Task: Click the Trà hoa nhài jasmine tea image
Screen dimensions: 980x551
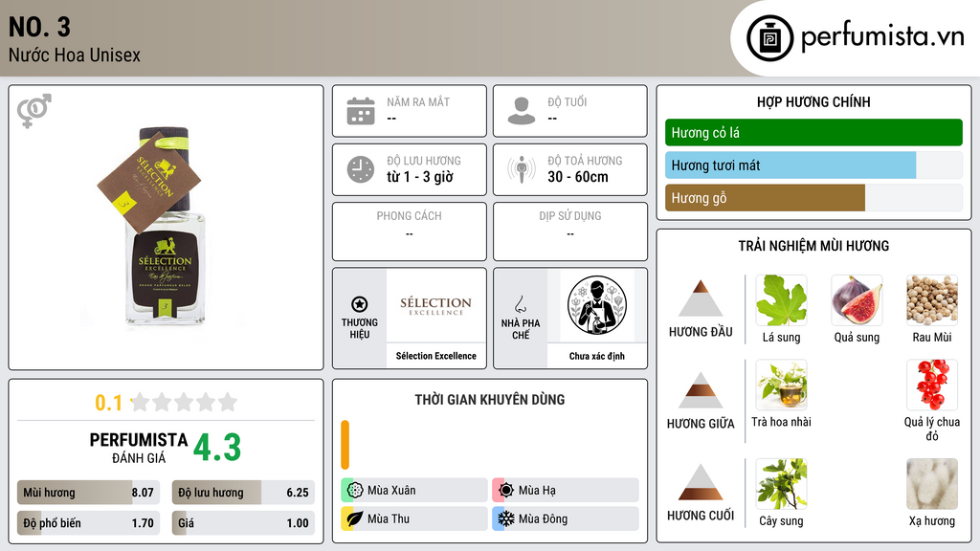Action: click(781, 385)
